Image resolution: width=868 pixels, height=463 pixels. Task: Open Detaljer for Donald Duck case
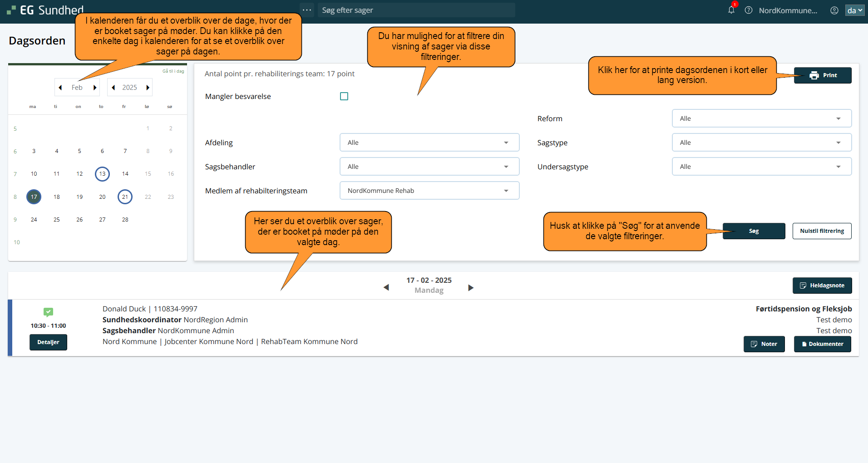click(x=48, y=342)
